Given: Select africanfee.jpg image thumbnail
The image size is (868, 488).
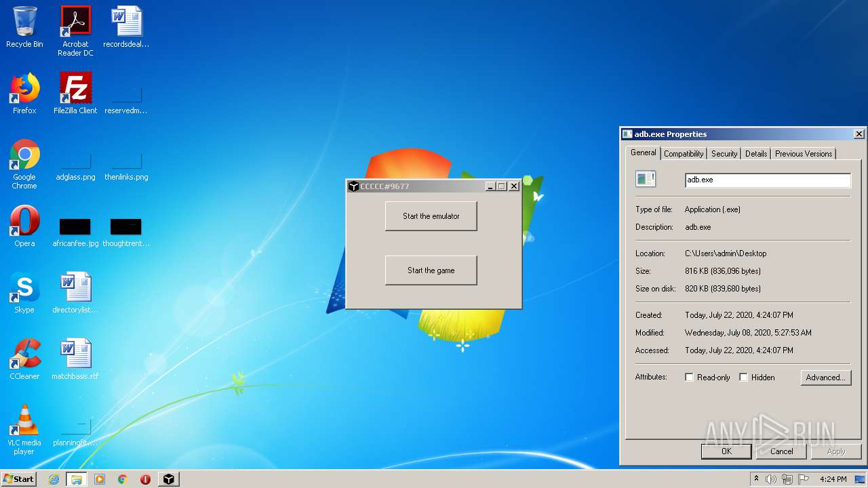Looking at the screenshot, I should click(75, 226).
